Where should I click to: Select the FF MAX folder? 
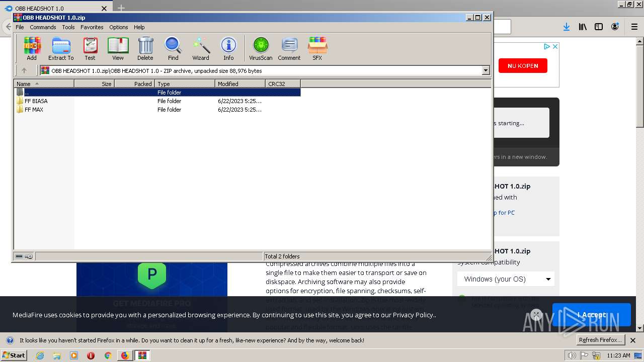tap(34, 110)
